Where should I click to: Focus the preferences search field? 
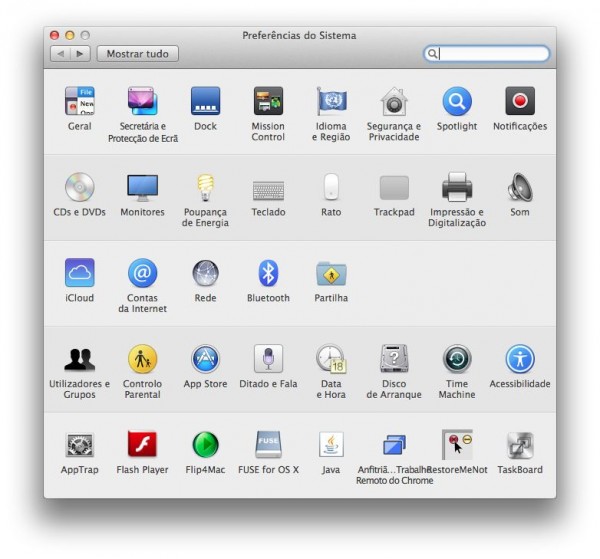point(486,54)
